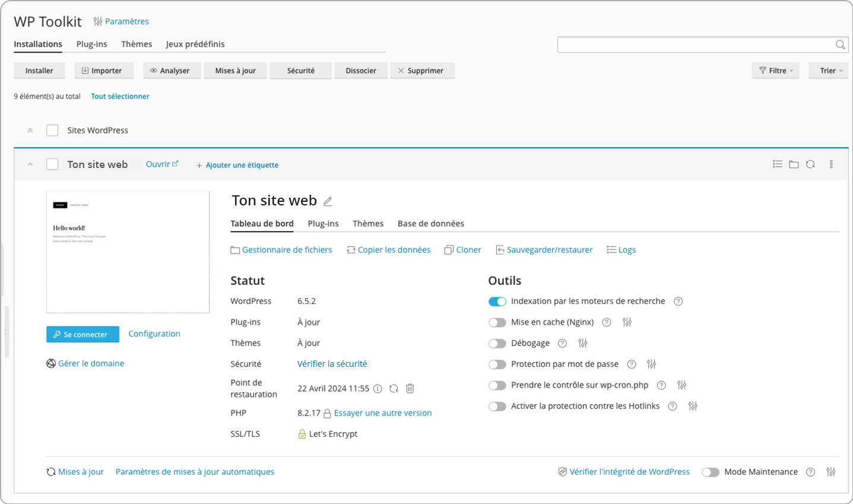Image resolution: width=853 pixels, height=504 pixels.
Task: Click Vérifier l'intégrité de WordPress link
Action: pyautogui.click(x=624, y=472)
